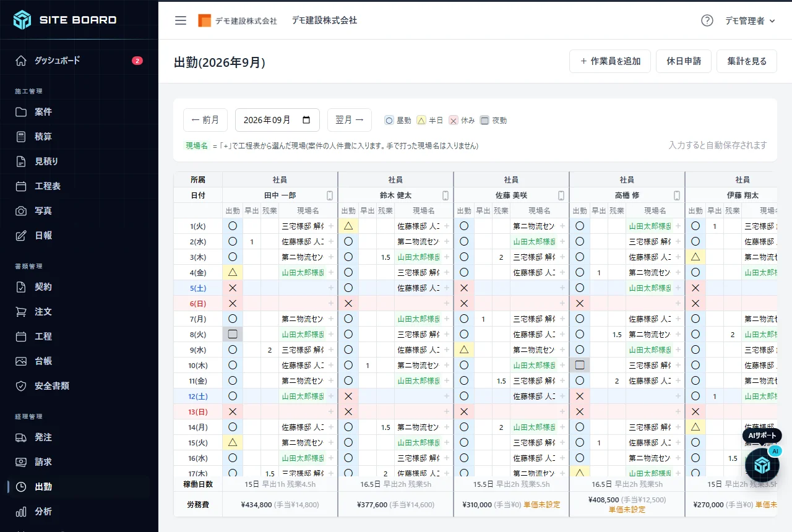Image resolution: width=792 pixels, height=532 pixels.
Task: Click the orange company logo in header
Action: [x=204, y=20]
